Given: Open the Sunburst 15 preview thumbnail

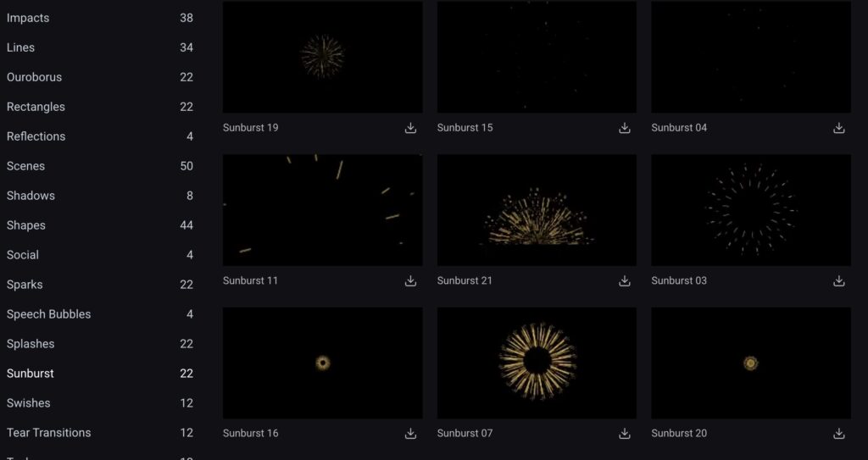Looking at the screenshot, I should pos(537,57).
